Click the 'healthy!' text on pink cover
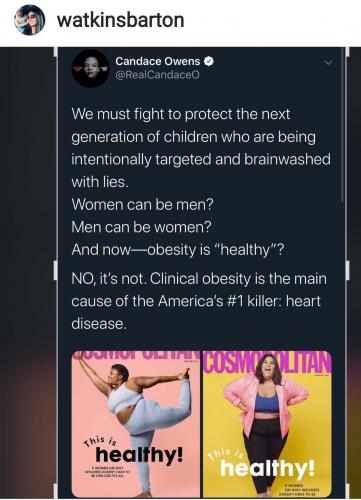361x500 pixels. pyautogui.click(x=139, y=455)
